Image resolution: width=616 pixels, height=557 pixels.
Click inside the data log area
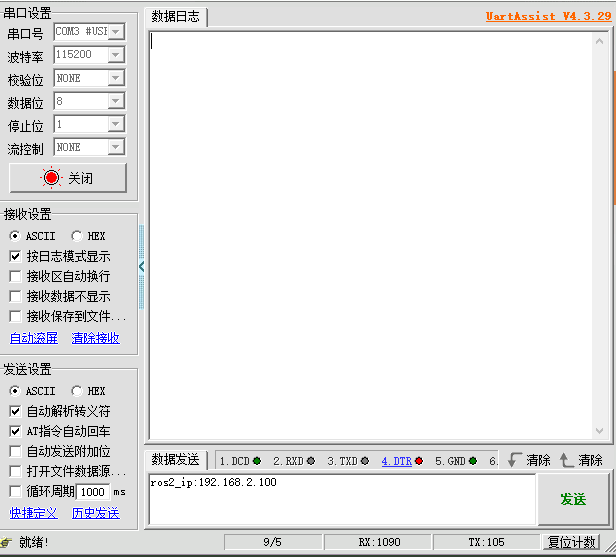click(370, 236)
